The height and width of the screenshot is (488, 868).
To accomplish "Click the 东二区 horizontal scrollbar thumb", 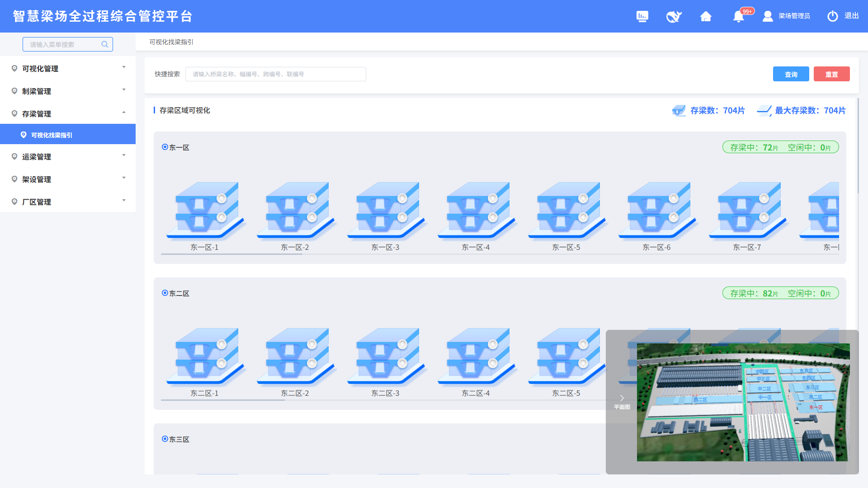I will (x=223, y=400).
